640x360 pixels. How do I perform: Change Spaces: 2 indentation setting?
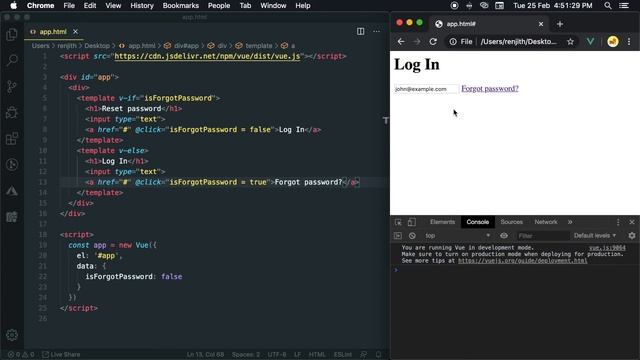click(246, 354)
